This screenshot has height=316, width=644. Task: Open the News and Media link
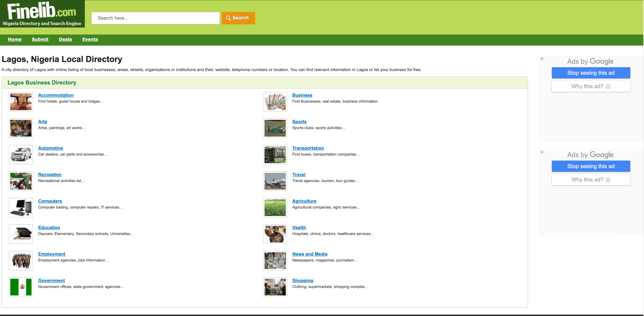309,254
